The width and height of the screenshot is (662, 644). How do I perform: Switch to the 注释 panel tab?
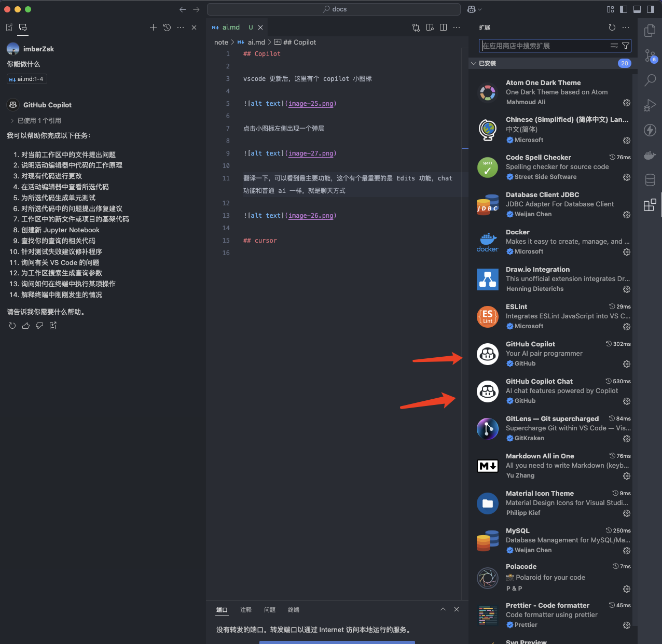pyautogui.click(x=246, y=610)
